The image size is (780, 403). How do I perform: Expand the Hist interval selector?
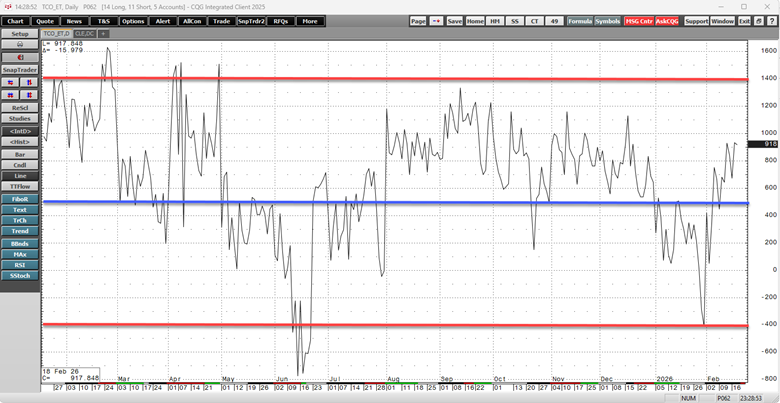point(20,142)
